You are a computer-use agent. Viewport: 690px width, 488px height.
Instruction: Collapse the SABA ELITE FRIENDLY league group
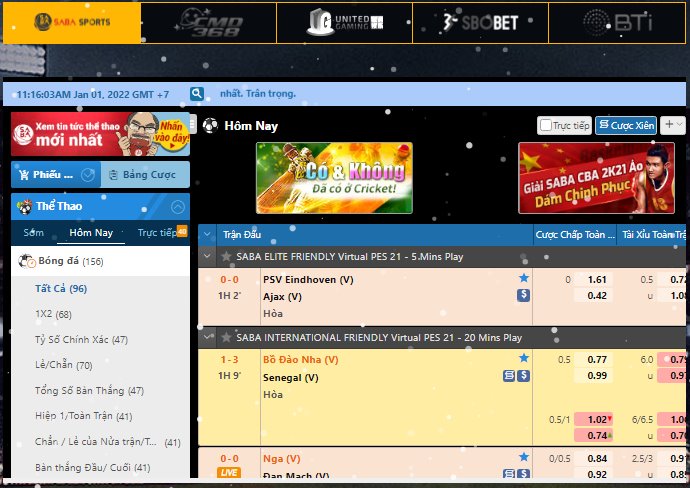(x=208, y=257)
